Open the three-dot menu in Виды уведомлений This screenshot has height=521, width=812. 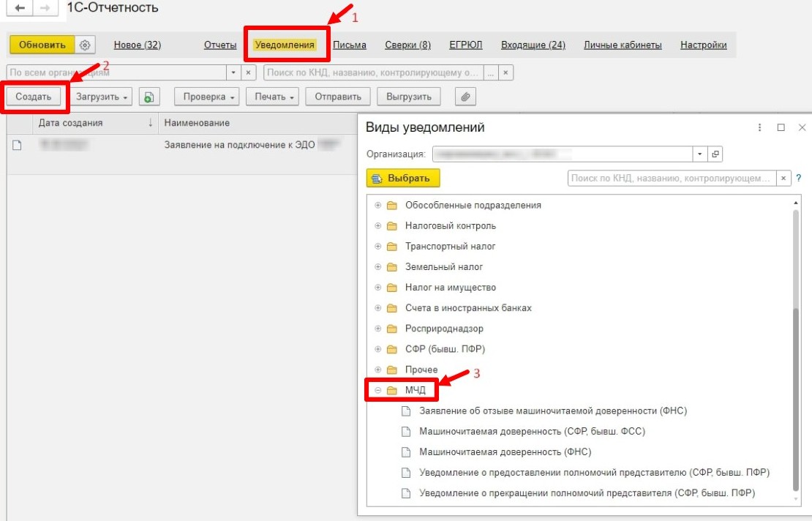pyautogui.click(x=760, y=127)
